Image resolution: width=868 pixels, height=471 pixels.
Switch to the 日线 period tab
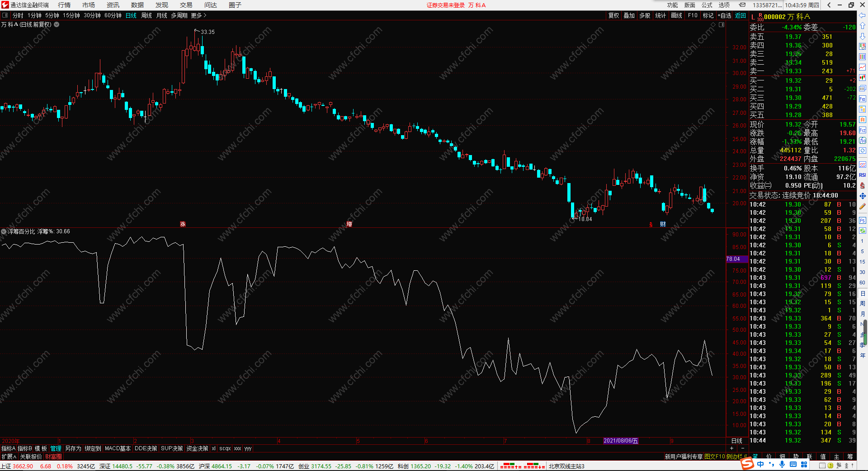point(131,15)
